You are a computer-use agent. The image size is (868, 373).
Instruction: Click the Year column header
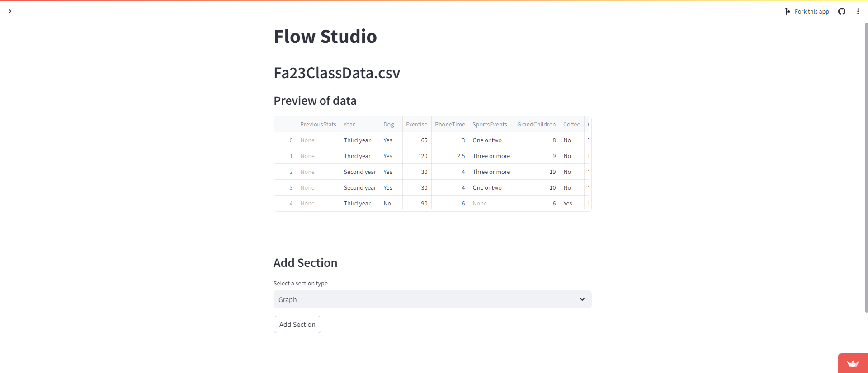tap(349, 124)
